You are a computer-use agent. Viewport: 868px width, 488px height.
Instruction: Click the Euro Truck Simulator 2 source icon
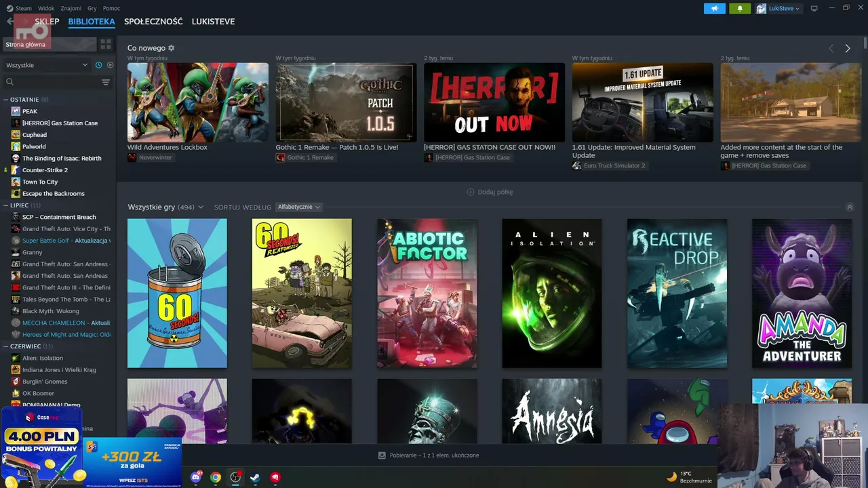(576, 166)
